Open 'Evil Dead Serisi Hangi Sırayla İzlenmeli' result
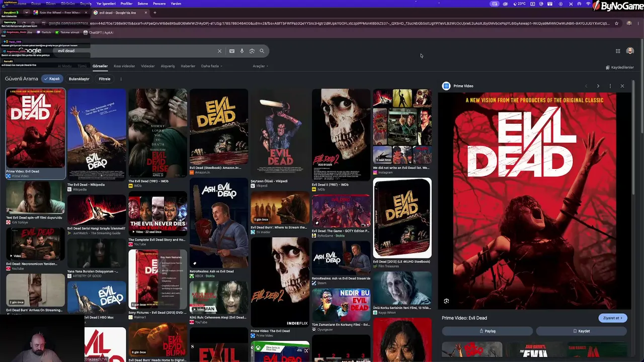Viewport: 644px width, 362px height. pyautogui.click(x=97, y=215)
